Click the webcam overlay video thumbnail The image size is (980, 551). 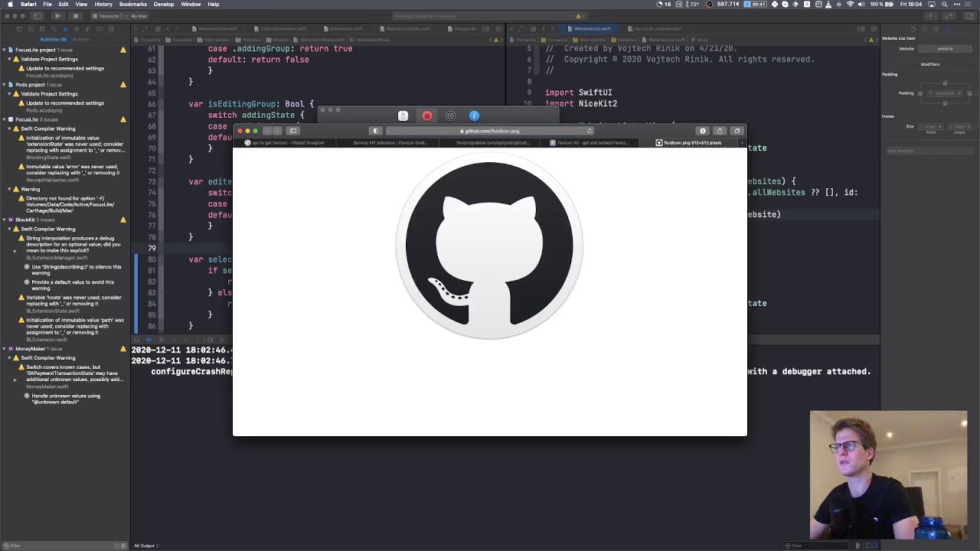888,475
